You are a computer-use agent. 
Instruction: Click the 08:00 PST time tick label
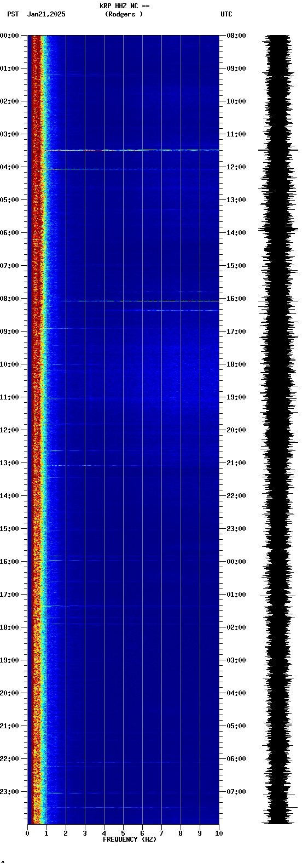coord(10,299)
